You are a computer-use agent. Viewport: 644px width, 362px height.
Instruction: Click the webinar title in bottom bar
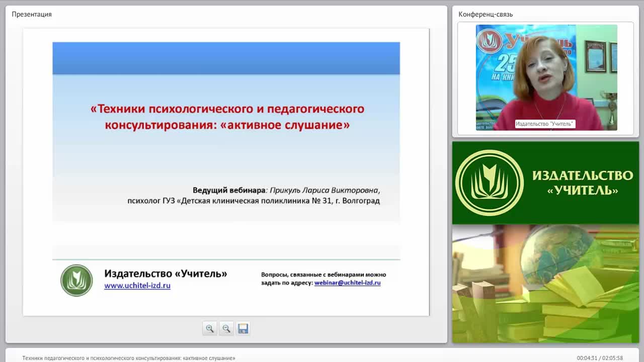(x=129, y=358)
